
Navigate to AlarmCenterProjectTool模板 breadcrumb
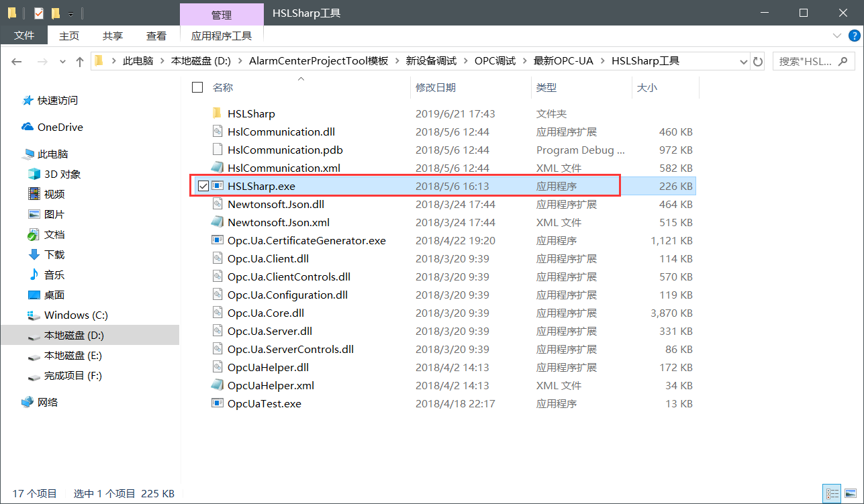(319, 61)
